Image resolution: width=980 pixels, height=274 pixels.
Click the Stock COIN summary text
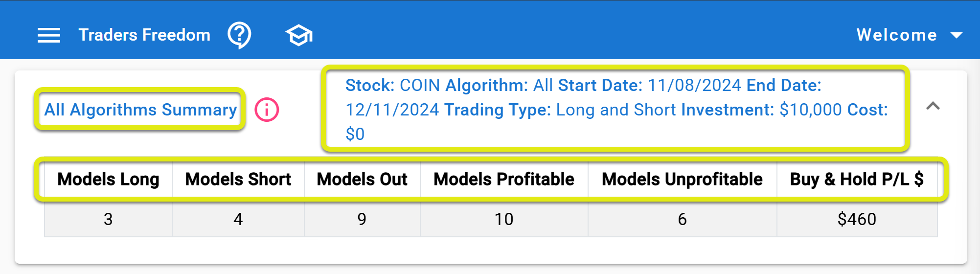pos(616,110)
